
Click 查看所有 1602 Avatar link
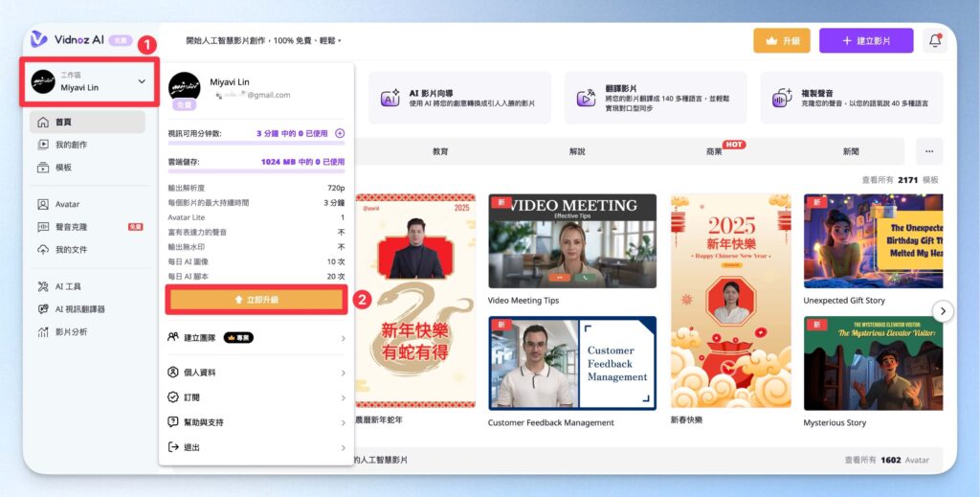tap(886, 460)
